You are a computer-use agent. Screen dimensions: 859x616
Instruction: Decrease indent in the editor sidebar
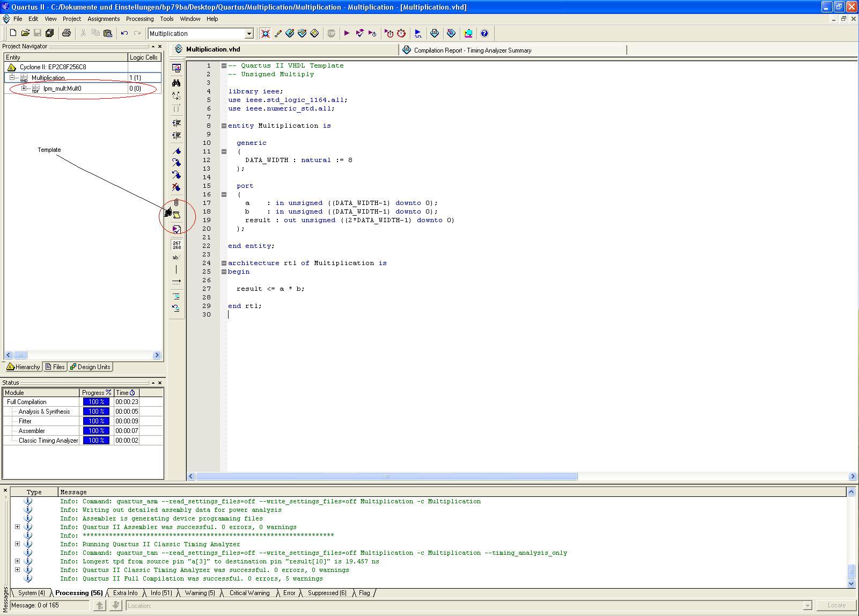177,135
